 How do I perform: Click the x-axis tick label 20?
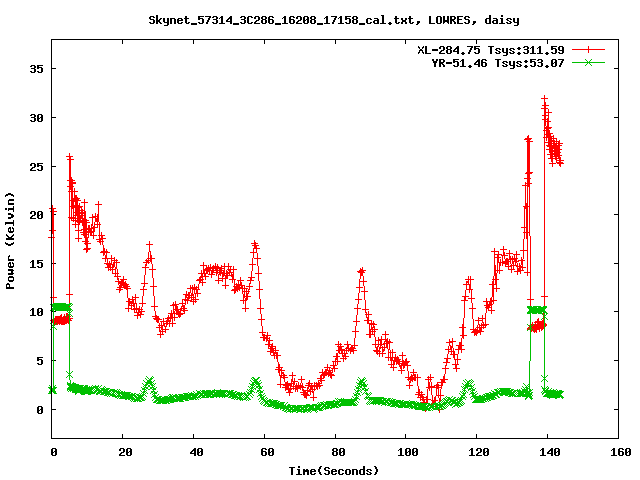(125, 452)
